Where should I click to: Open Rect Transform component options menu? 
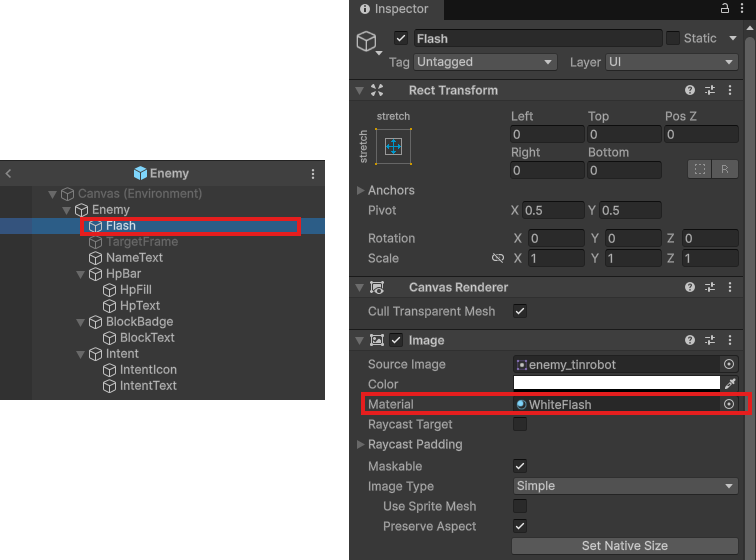click(x=730, y=90)
